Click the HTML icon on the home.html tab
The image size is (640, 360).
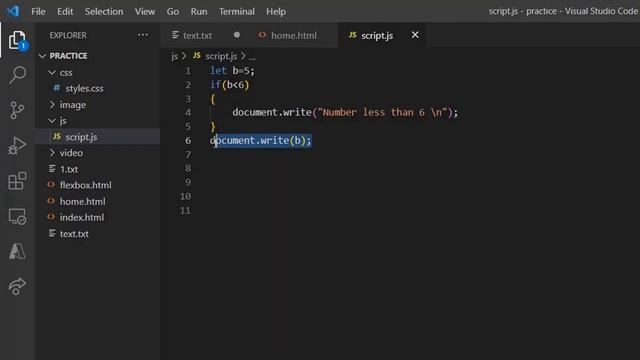(x=262, y=36)
